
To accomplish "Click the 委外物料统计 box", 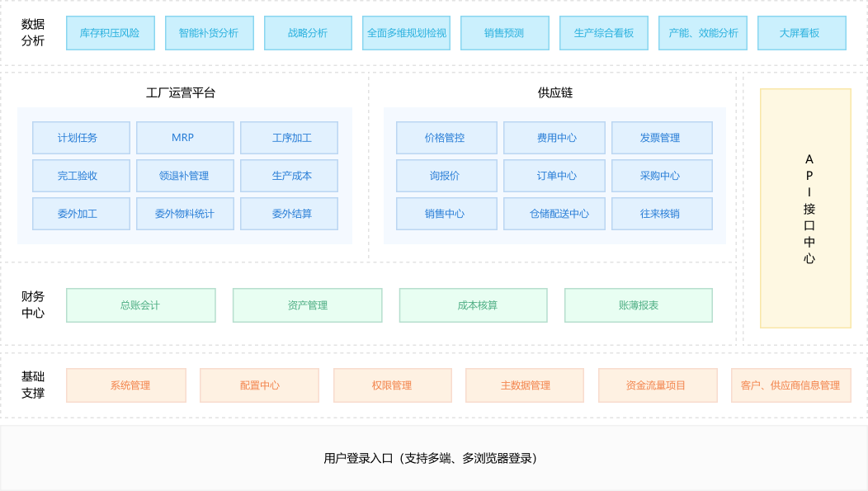I will click(x=185, y=214).
